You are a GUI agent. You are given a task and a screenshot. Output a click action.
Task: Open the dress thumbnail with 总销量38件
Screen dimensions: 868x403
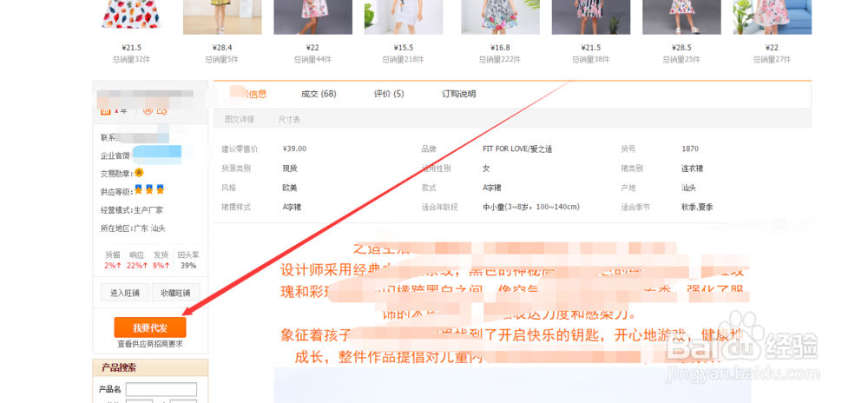tap(590, 17)
